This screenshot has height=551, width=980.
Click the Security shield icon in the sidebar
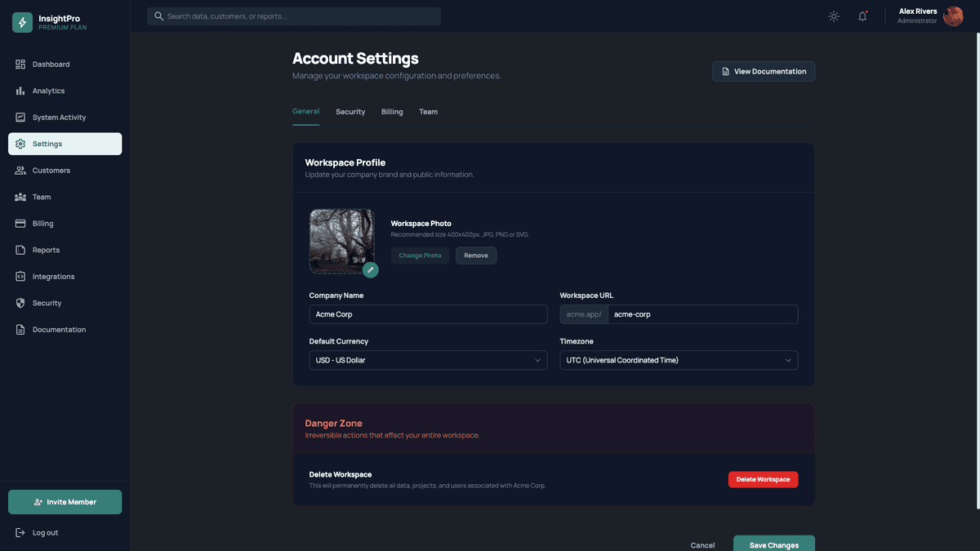click(x=19, y=303)
